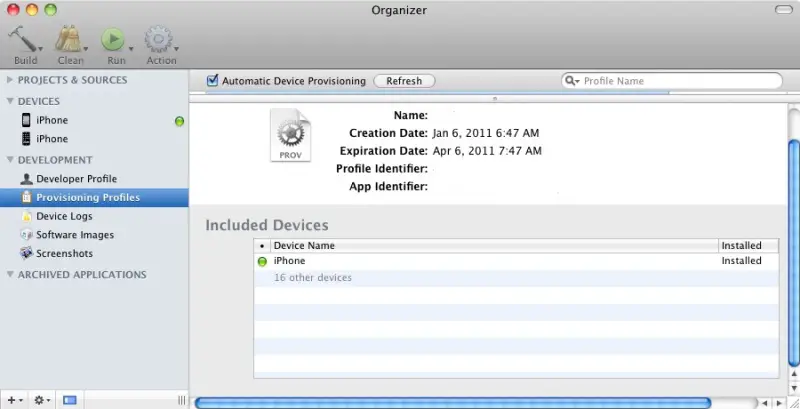
Task: Click the horizontal scrollbar at bottom
Action: [x=452, y=403]
